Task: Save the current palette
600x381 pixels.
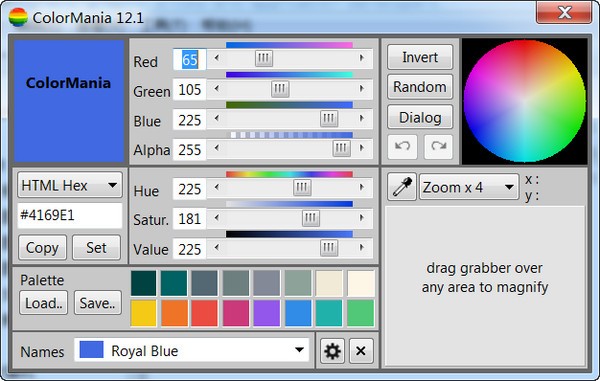Action: 98,303
